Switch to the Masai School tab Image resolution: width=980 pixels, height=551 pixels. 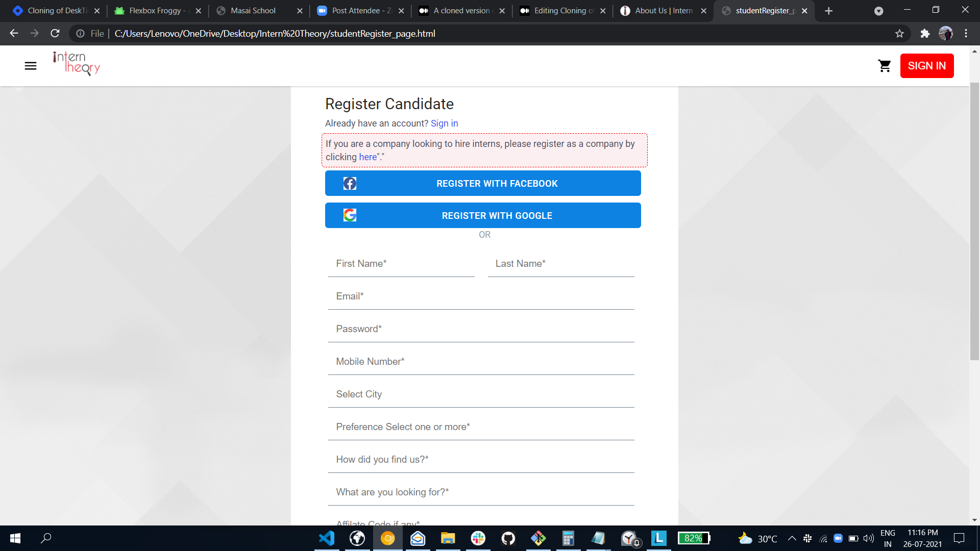[x=253, y=11]
